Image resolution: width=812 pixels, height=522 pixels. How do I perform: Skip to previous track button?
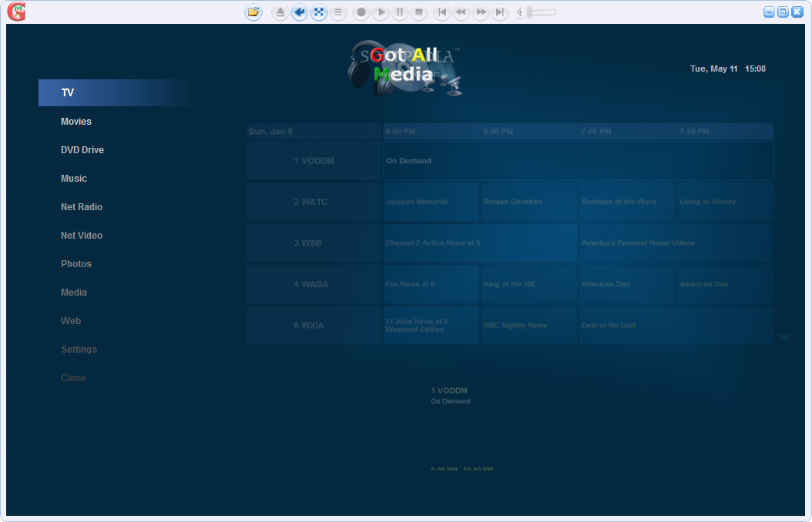(x=441, y=12)
